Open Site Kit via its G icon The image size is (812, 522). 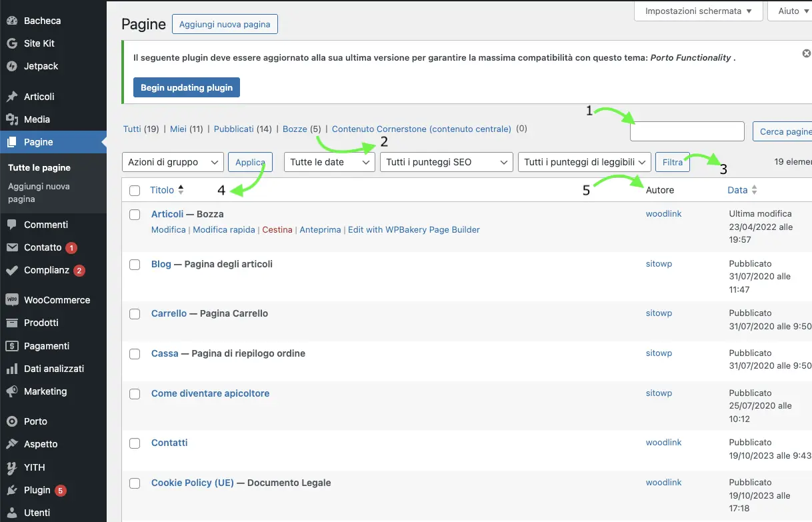pyautogui.click(x=11, y=43)
